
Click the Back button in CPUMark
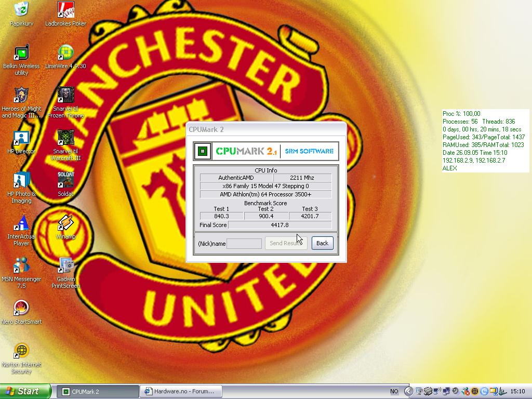point(322,243)
